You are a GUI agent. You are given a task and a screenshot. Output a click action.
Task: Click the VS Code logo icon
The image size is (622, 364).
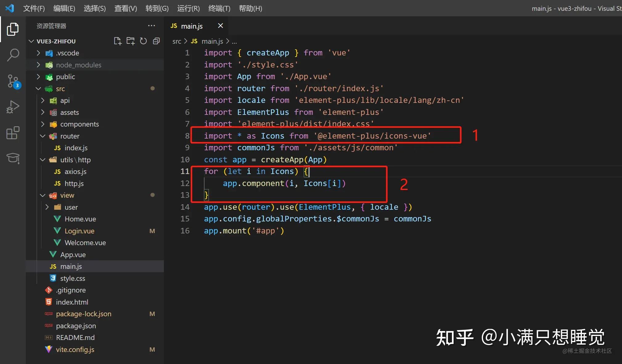tap(10, 8)
